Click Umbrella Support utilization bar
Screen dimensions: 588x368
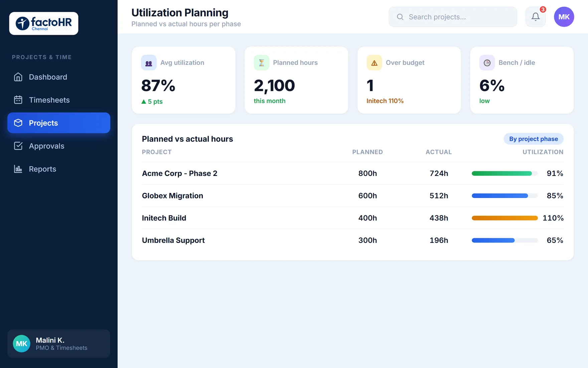tap(504, 240)
